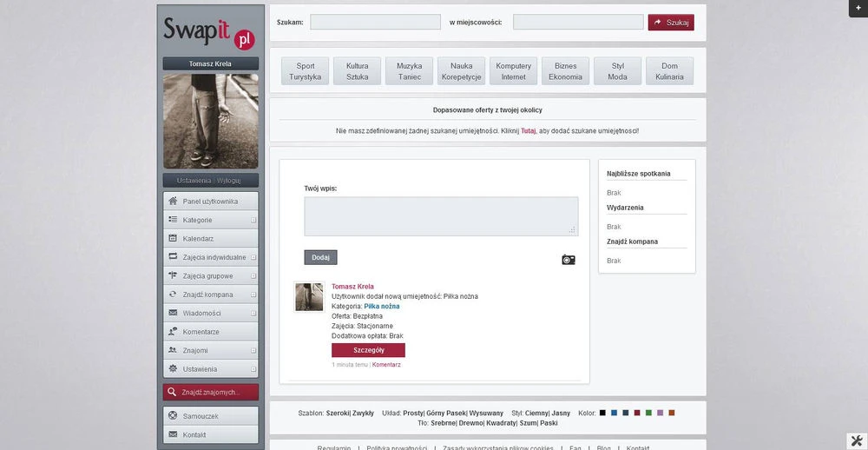Set background to Paski
Viewport: 868px width, 450px height.
coord(549,423)
